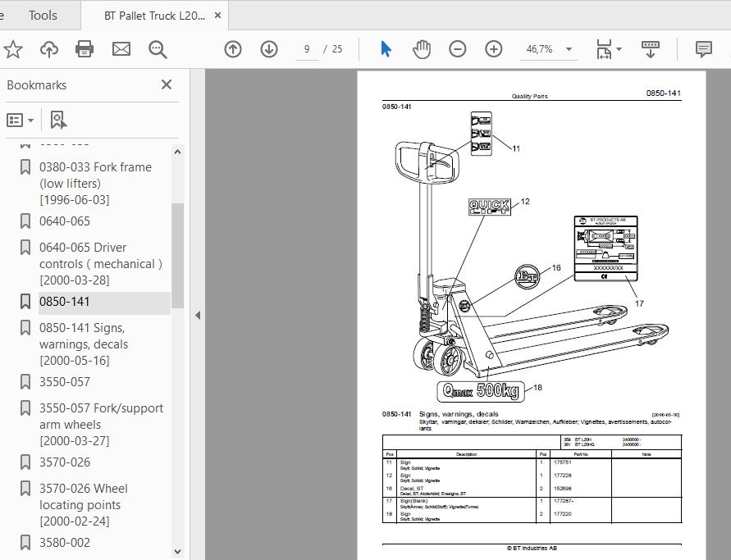Close the Bookmarks panel
The width and height of the screenshot is (731, 560).
(x=167, y=85)
